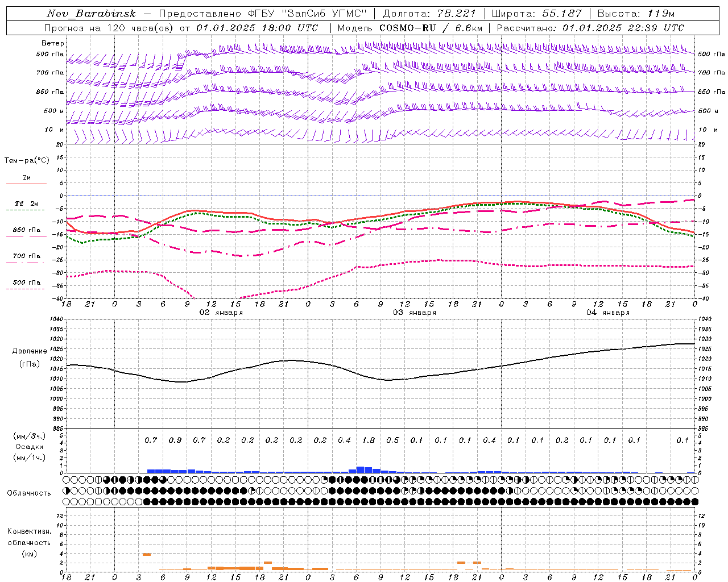
Task: Select the 'Модель COSMO-RU / 6.6км' label
Action: coord(410,28)
